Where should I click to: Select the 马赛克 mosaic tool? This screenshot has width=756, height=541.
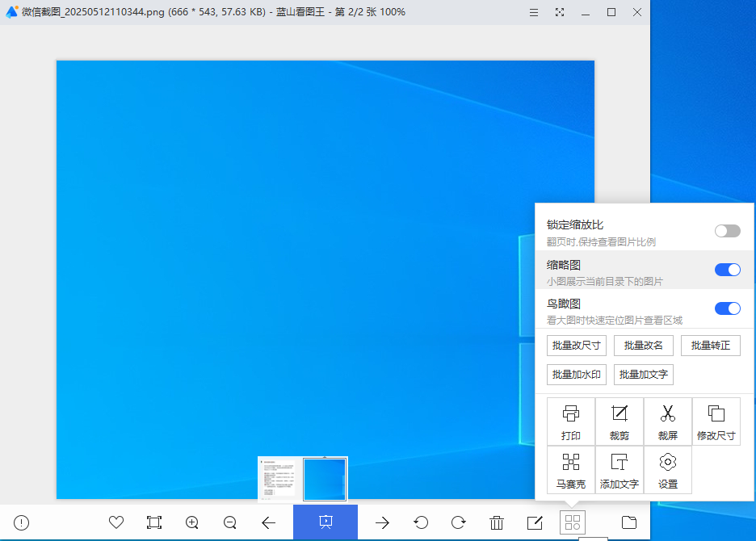click(571, 470)
